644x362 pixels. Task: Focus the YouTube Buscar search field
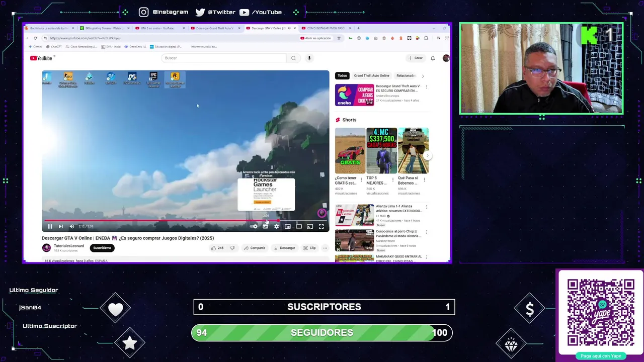pyautogui.click(x=224, y=58)
